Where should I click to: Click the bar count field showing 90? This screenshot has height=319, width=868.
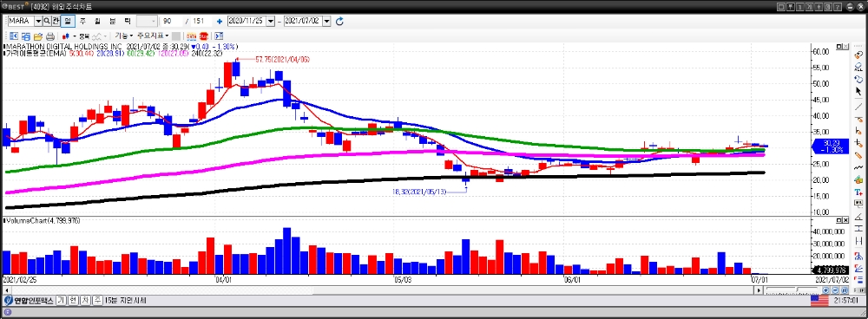click(x=172, y=21)
